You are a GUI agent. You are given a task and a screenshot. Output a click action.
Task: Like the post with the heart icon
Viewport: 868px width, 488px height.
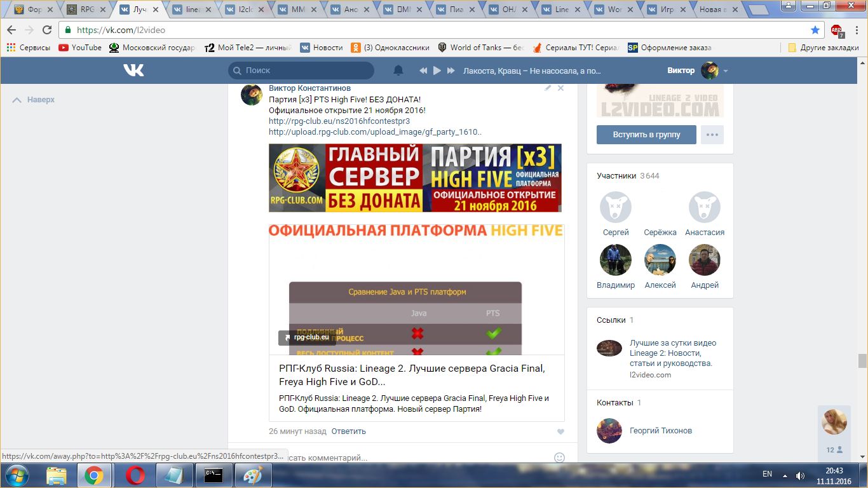tap(560, 431)
